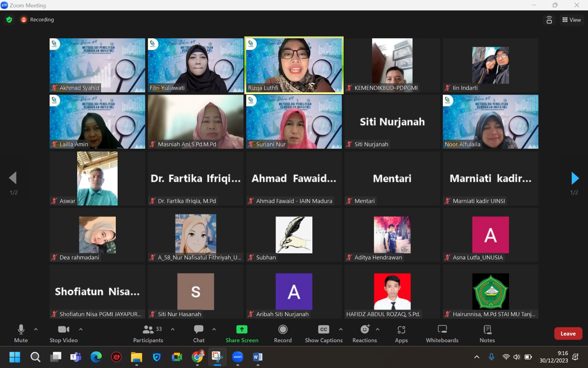Viewport: 588px width, 368px height.
Task: Click the Record button
Action: 283,333
